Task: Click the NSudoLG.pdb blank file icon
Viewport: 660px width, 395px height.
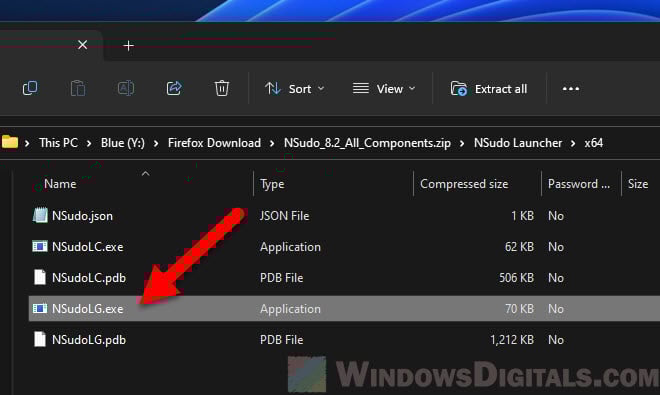Action: (40, 339)
